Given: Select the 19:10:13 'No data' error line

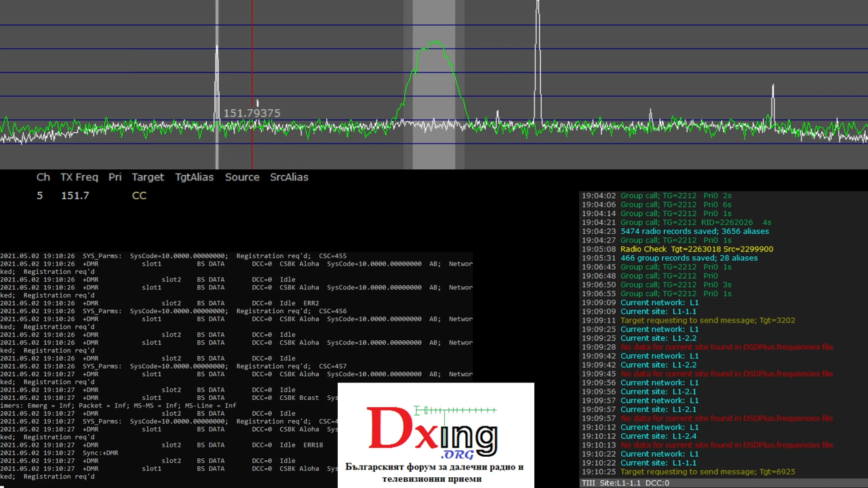Looking at the screenshot, I should 707,445.
